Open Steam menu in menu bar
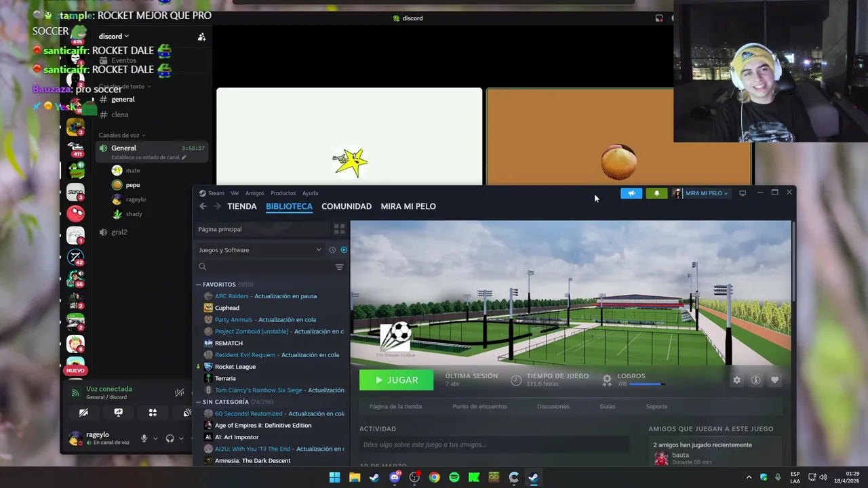 pyautogui.click(x=216, y=193)
